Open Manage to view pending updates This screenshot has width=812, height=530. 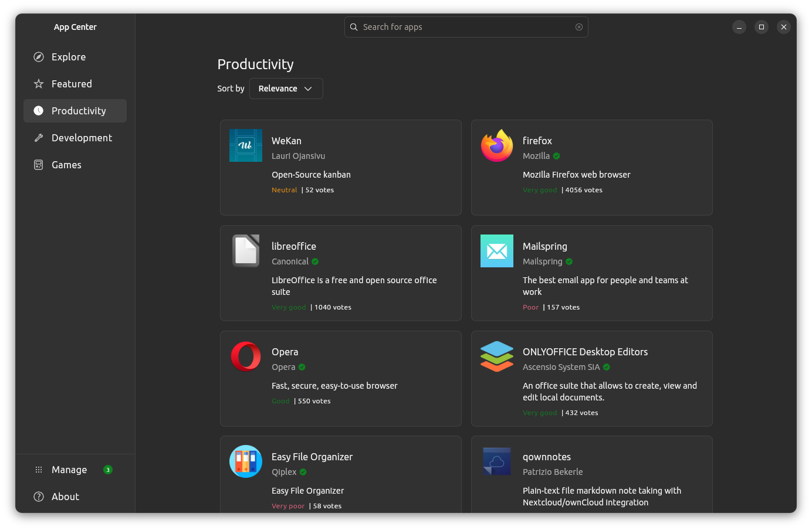[x=70, y=469]
